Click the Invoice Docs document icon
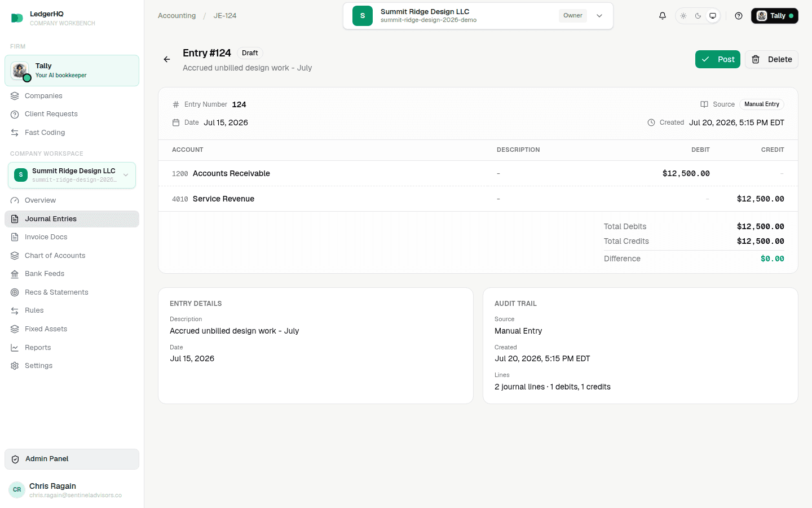 (15, 237)
